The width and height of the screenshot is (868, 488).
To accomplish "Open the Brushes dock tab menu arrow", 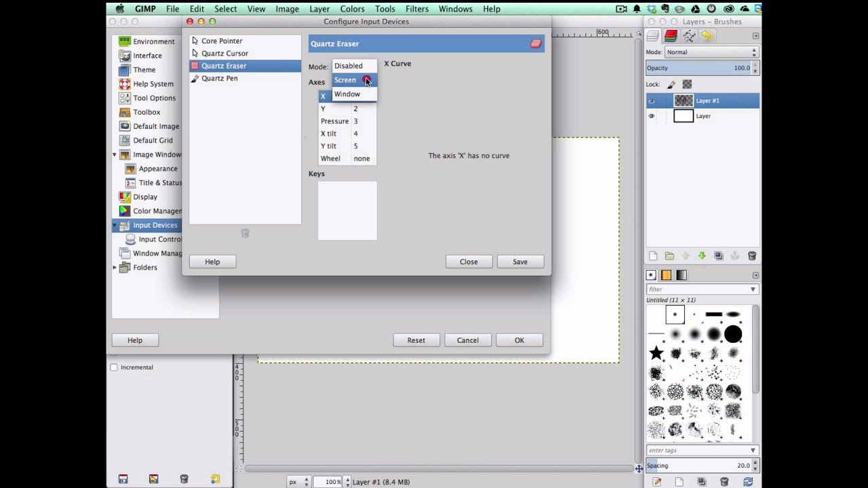I will tap(755, 275).
